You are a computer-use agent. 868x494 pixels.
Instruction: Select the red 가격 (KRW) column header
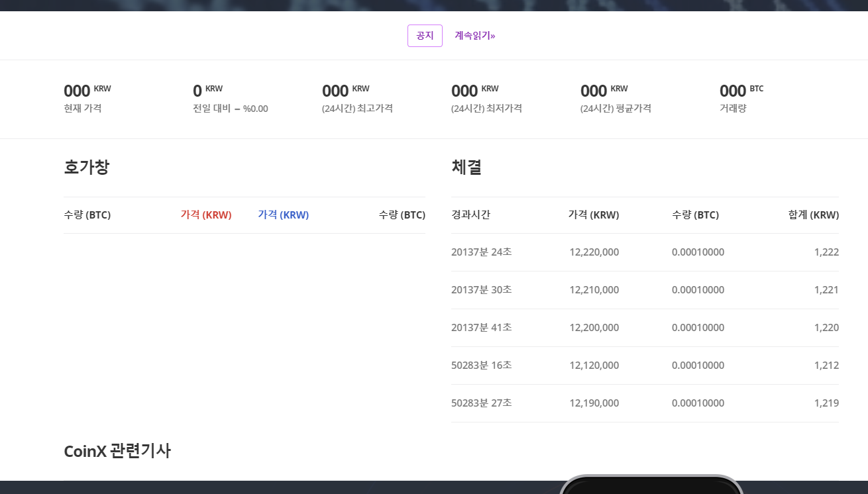(207, 215)
